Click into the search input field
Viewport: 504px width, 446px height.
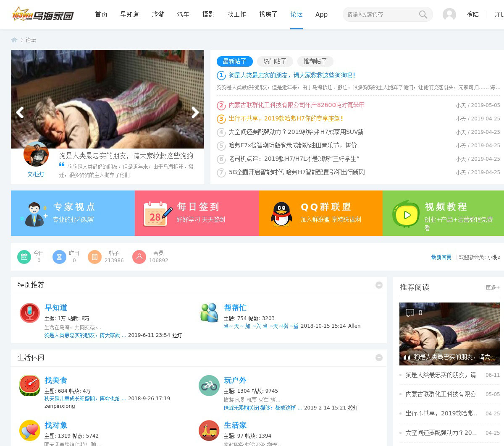click(x=380, y=15)
